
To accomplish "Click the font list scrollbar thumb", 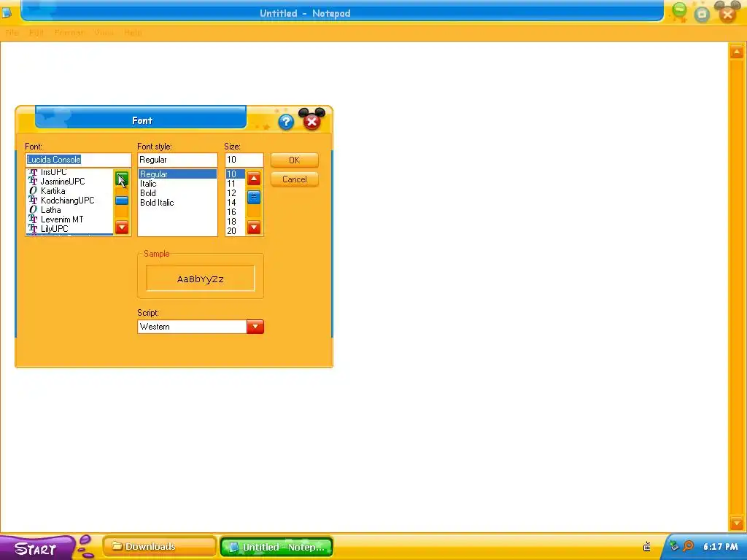I will pos(122,201).
